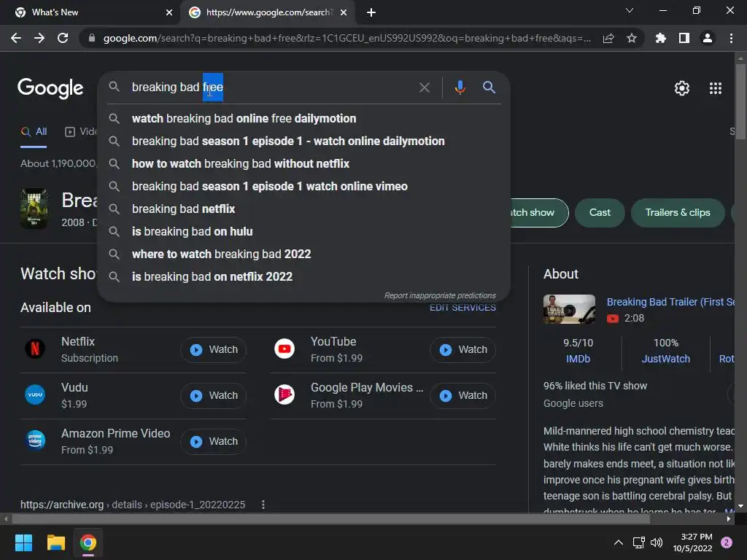This screenshot has width=747, height=560.
Task: Open Google quick settings gear
Action: (x=682, y=88)
